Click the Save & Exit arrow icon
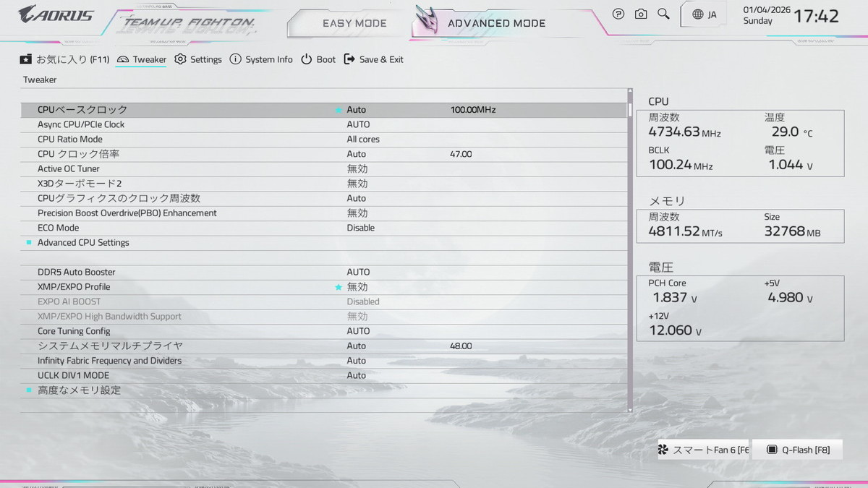Viewport: 868px width, 488px height. click(349, 59)
